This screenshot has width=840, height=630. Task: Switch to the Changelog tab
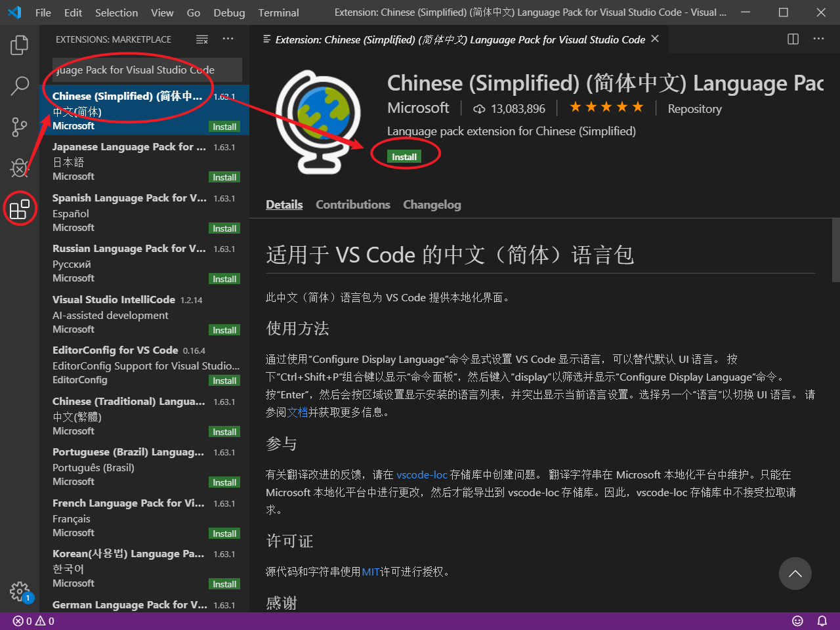[432, 205]
